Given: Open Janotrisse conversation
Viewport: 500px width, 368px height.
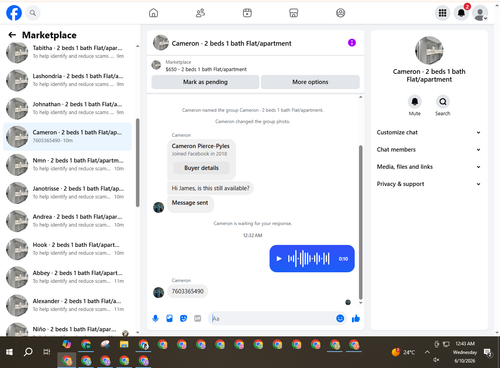Looking at the screenshot, I should tap(67, 193).
